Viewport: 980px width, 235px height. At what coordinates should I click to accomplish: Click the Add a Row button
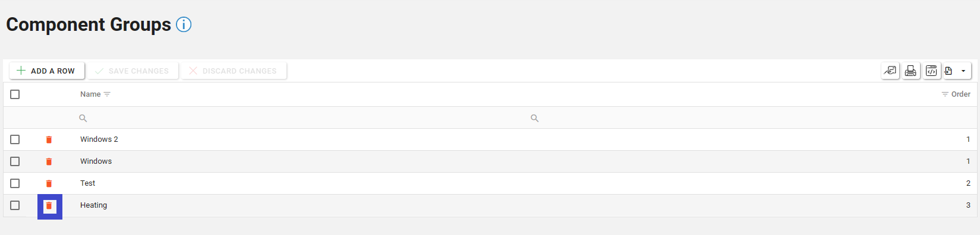pos(46,71)
